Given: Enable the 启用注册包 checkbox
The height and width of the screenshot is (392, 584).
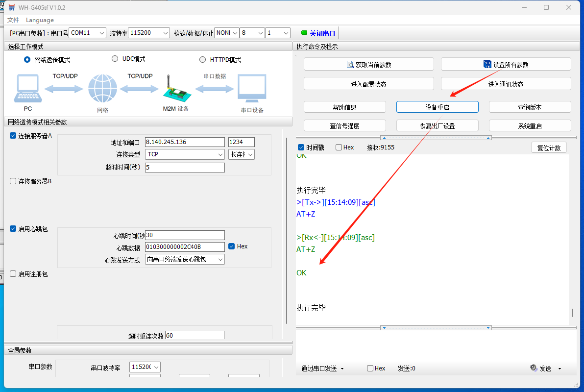Looking at the screenshot, I should 13,274.
